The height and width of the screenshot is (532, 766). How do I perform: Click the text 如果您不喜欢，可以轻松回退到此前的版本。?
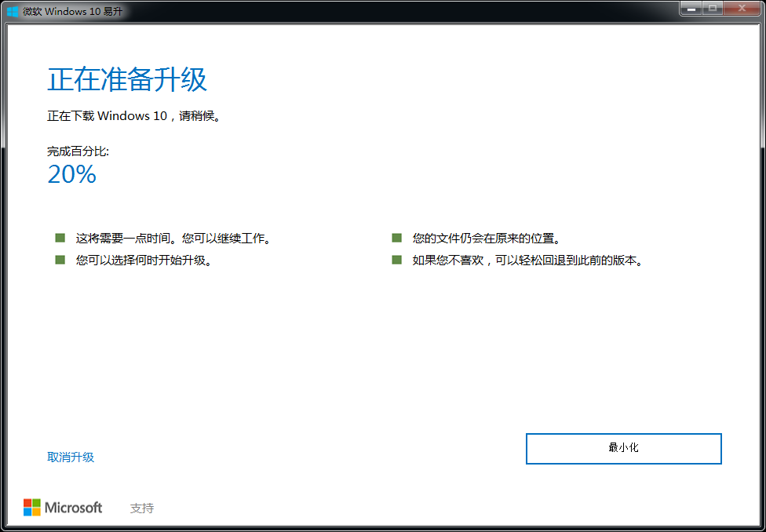tap(527, 261)
